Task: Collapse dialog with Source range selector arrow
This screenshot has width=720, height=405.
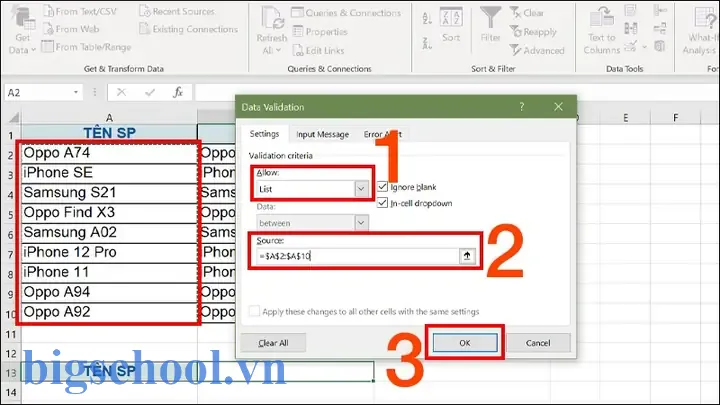Action: pos(467,256)
